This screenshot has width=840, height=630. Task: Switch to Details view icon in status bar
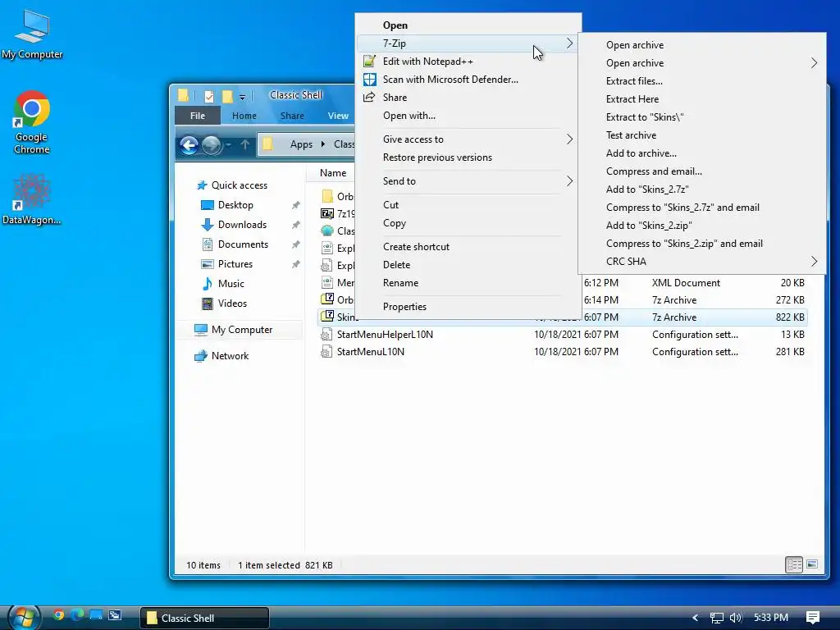tap(794, 564)
